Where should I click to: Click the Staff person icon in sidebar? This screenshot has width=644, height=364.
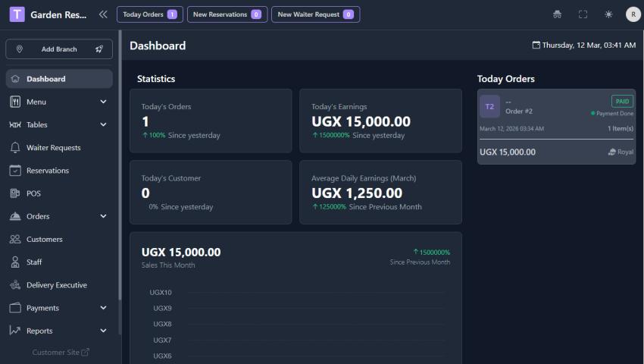(15, 262)
